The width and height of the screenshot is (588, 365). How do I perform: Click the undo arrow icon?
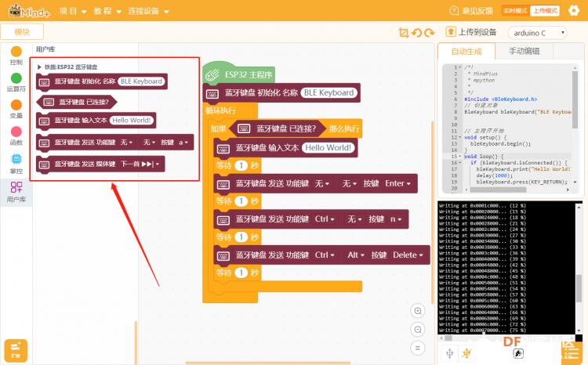tap(416, 33)
